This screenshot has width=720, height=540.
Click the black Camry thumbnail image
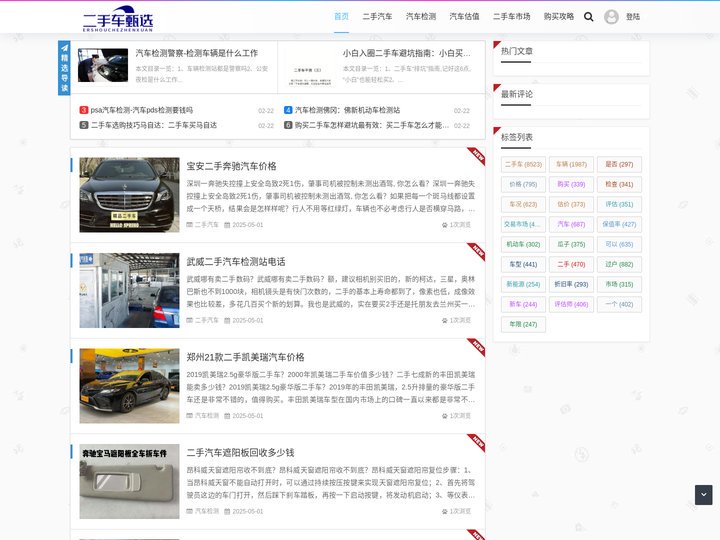click(129, 386)
